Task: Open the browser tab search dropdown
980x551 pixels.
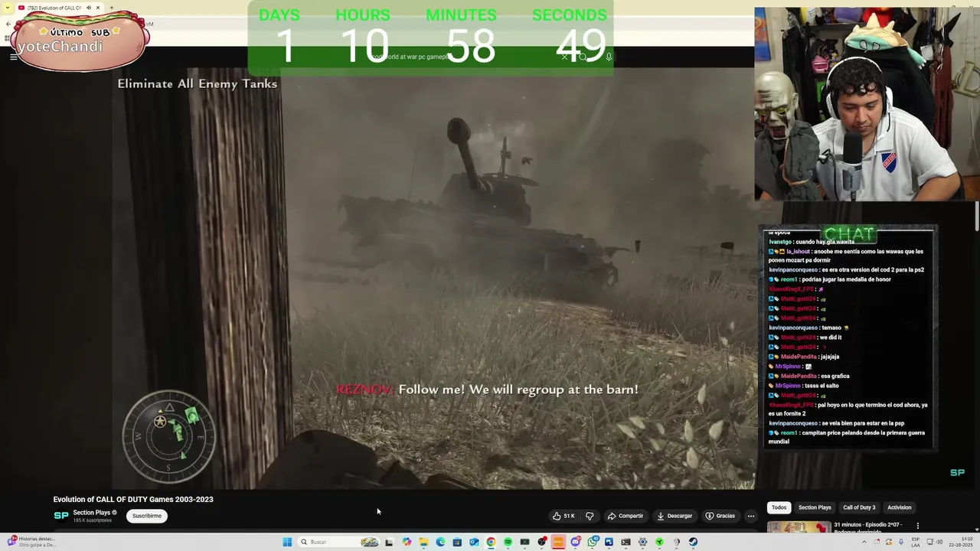Action: click(8, 8)
